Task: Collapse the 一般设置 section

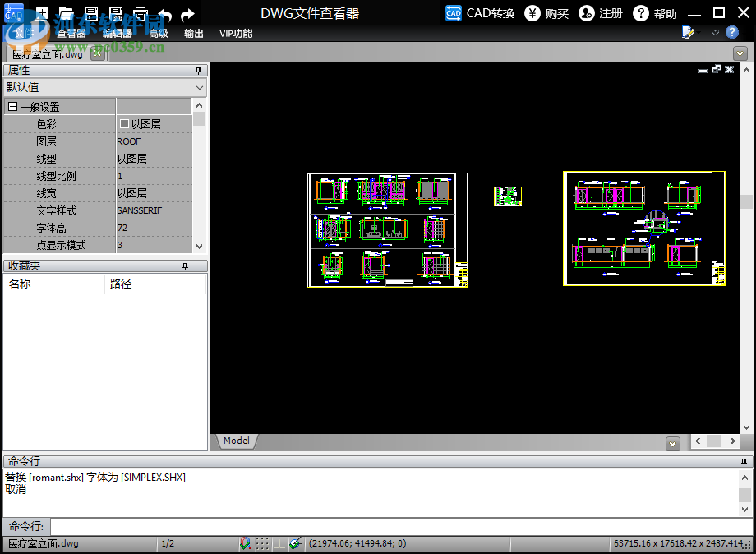Action: point(13,107)
